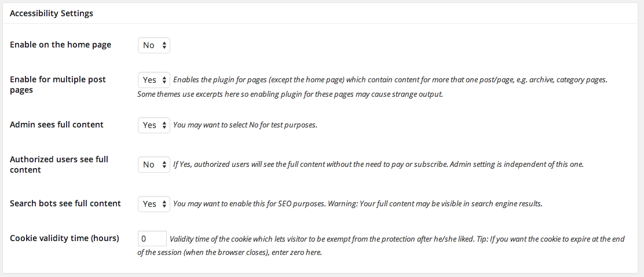The width and height of the screenshot is (644, 277).
Task: Click the 'Admin sees full content' label
Action: pos(57,125)
